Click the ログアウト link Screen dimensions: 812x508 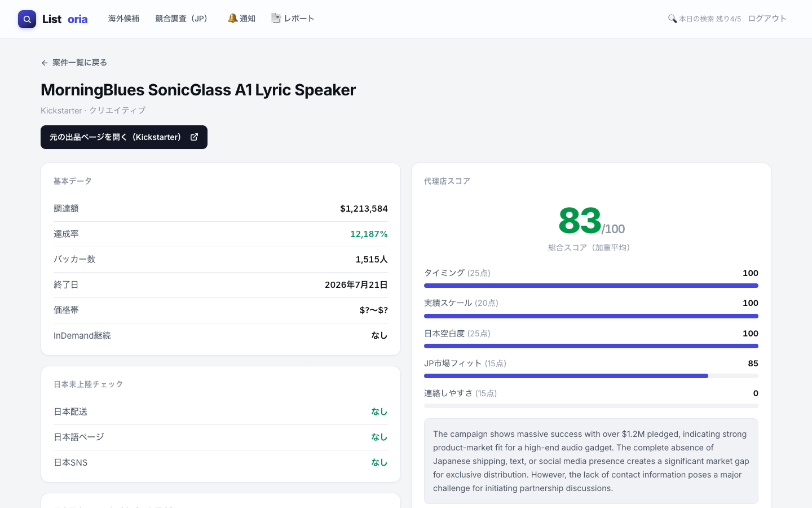click(767, 19)
